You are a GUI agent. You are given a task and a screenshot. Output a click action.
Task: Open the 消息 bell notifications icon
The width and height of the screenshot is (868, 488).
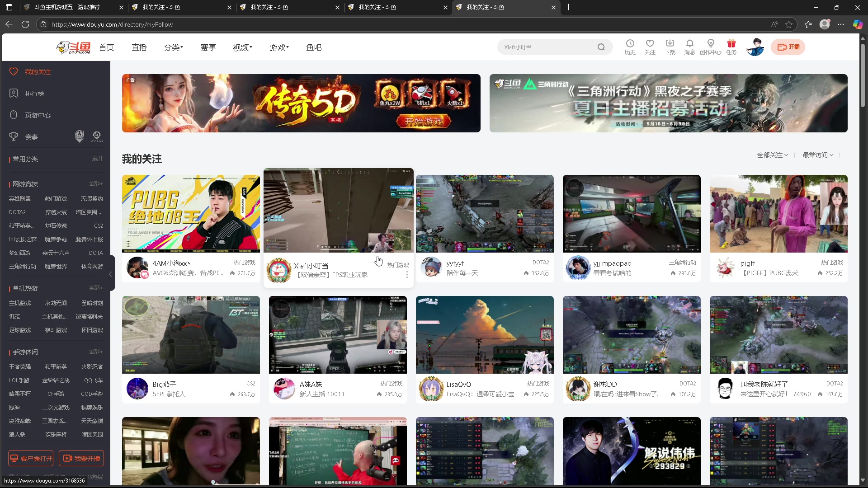pos(689,44)
